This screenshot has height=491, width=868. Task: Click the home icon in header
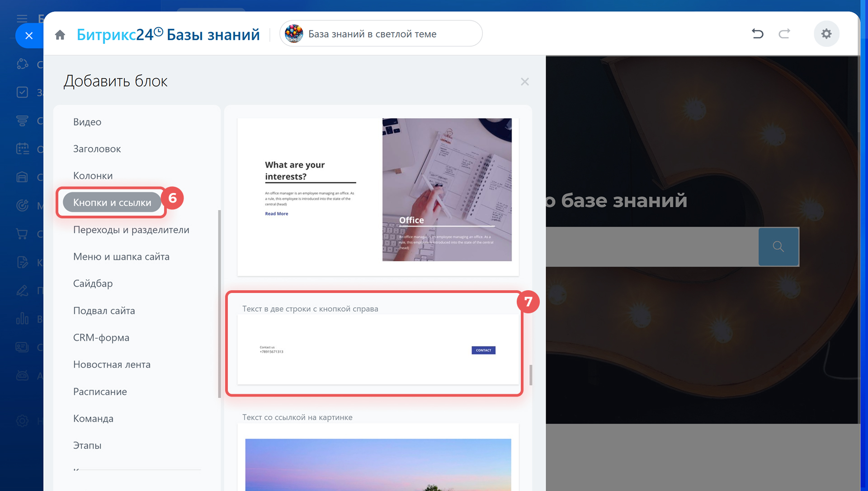60,35
